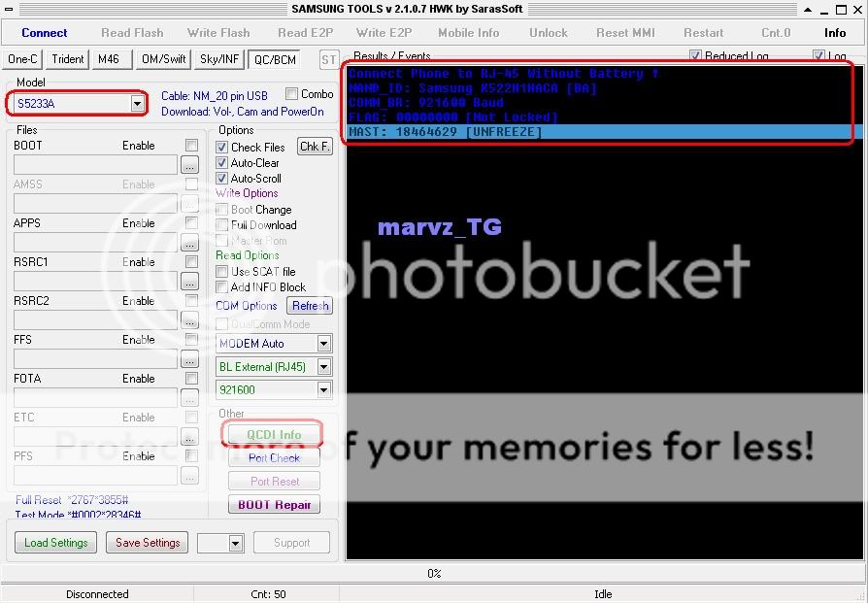Image resolution: width=868 pixels, height=603 pixels.
Task: Open the browse button for RSRC2 file
Action: pos(190,320)
